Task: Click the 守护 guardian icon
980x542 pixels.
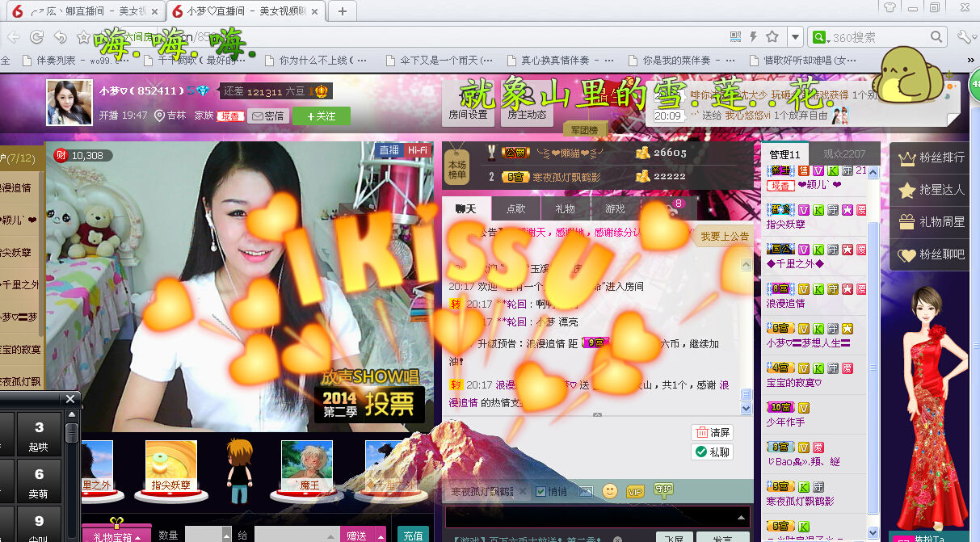Action: 663,489
